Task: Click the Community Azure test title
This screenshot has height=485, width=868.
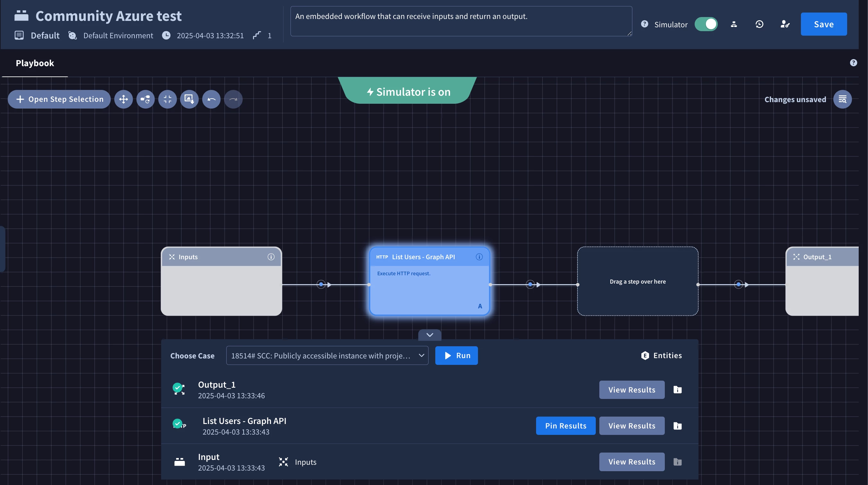Action: (x=108, y=16)
